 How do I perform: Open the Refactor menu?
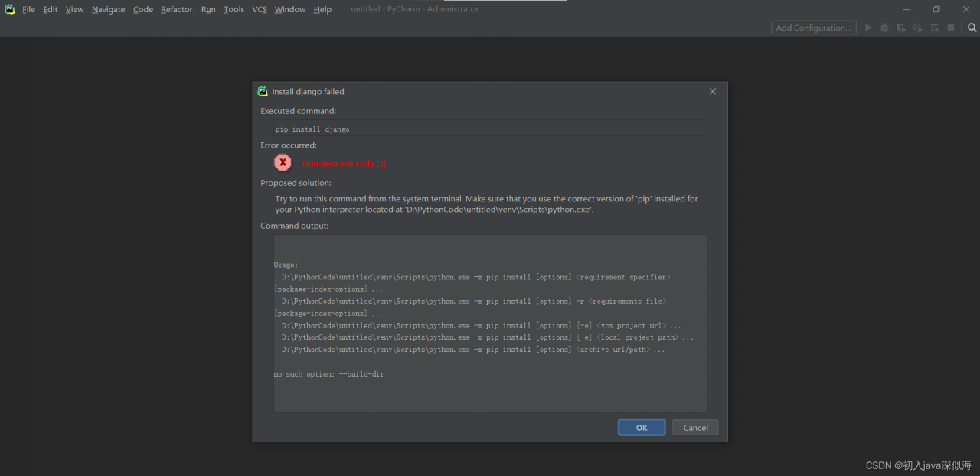(x=176, y=9)
